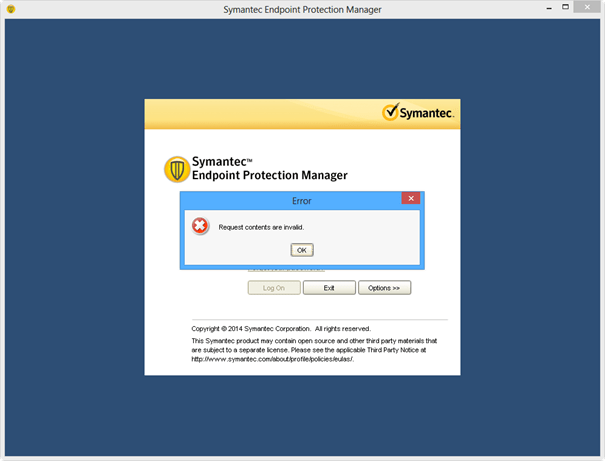Click the red error icon in dialog

(200, 226)
